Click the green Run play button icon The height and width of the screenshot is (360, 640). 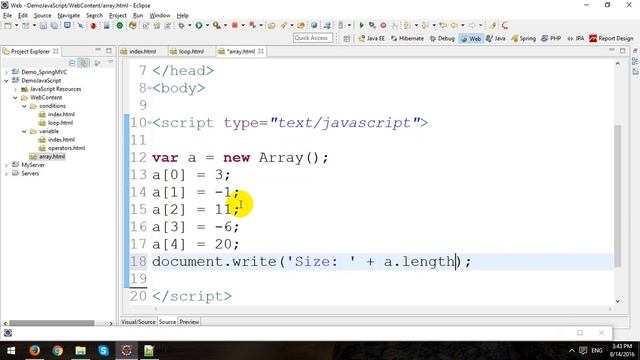pyautogui.click(x=199, y=26)
